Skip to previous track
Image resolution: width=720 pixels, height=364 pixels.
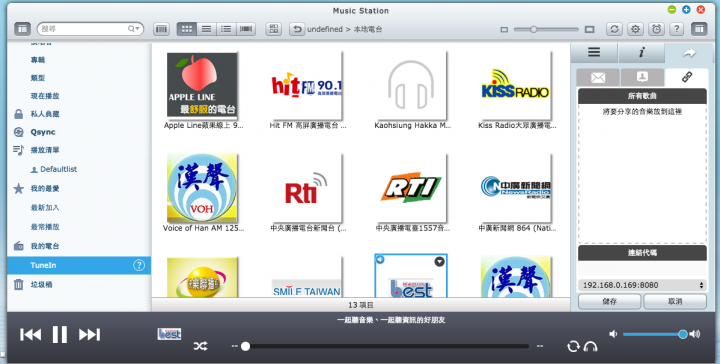tap(30, 335)
